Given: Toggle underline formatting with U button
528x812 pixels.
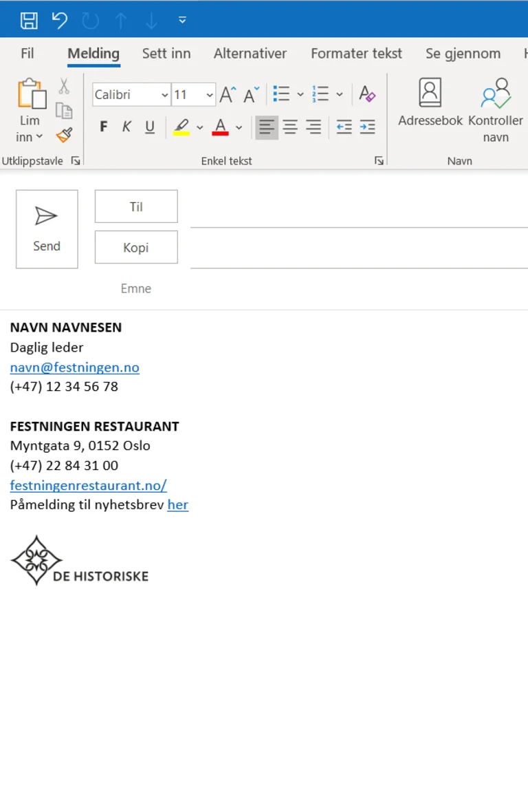Looking at the screenshot, I should [150, 127].
